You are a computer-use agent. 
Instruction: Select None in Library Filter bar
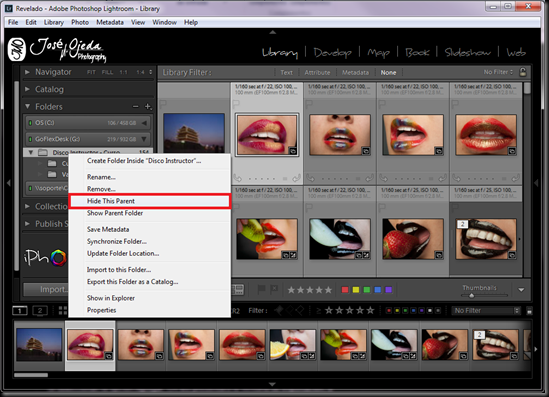[x=388, y=72]
